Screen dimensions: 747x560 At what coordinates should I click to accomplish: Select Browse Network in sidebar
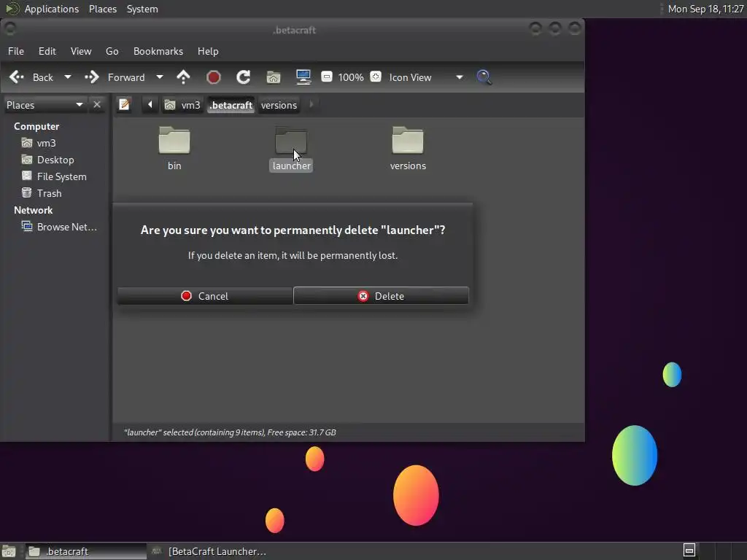click(x=60, y=227)
